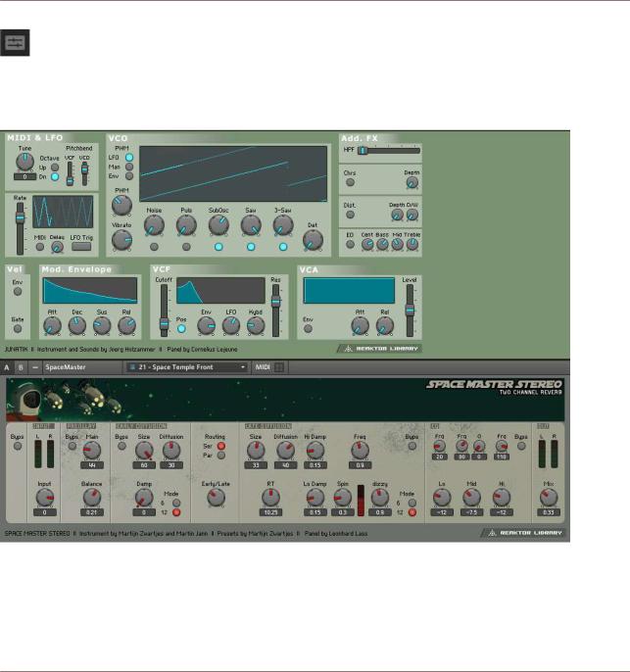This screenshot has width=630, height=672.
Task: Enable the Noise oscillator button
Action: tap(154, 247)
